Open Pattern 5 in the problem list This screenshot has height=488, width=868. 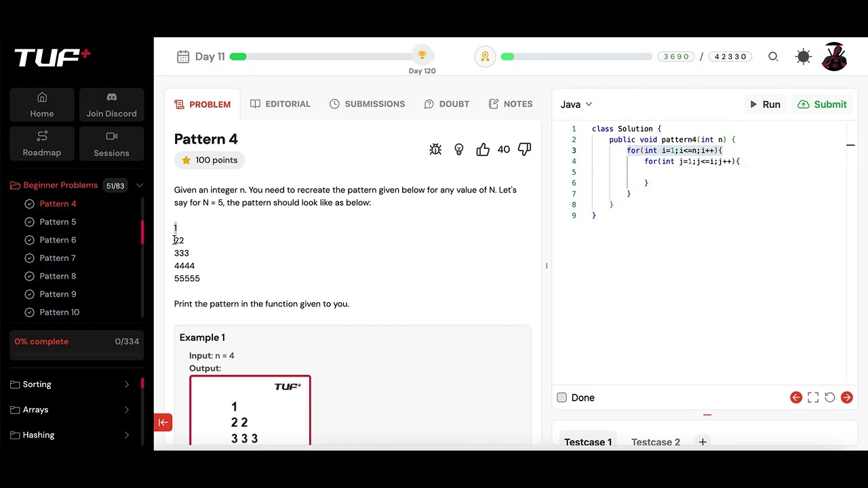pyautogui.click(x=58, y=222)
